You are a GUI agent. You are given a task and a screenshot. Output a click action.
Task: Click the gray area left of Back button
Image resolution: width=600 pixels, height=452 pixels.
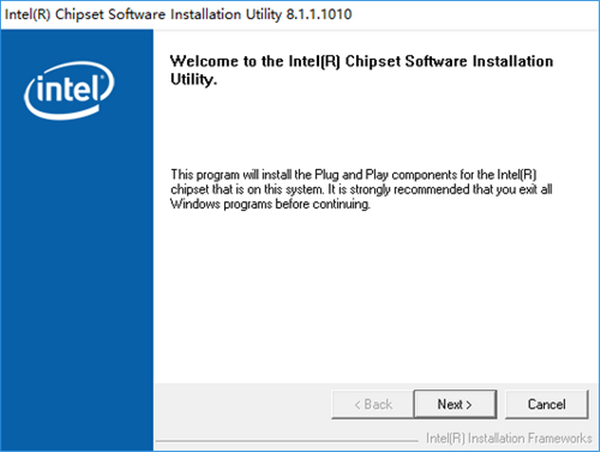point(240,404)
